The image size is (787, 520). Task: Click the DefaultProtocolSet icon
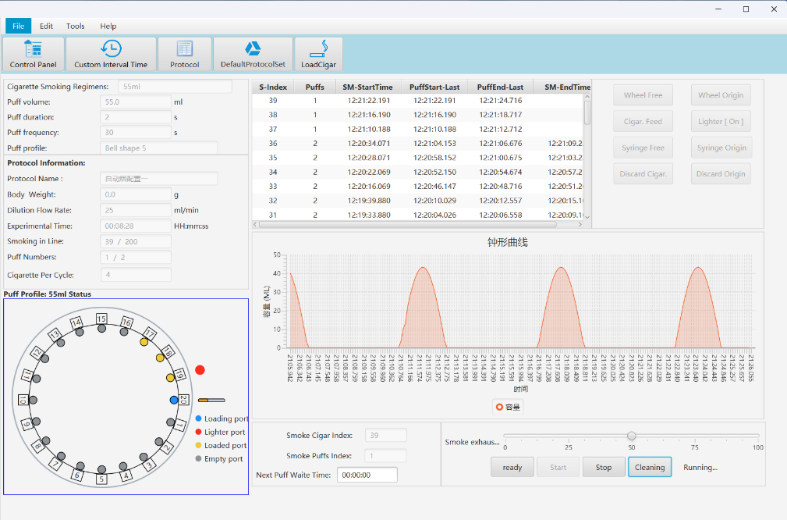(253, 49)
